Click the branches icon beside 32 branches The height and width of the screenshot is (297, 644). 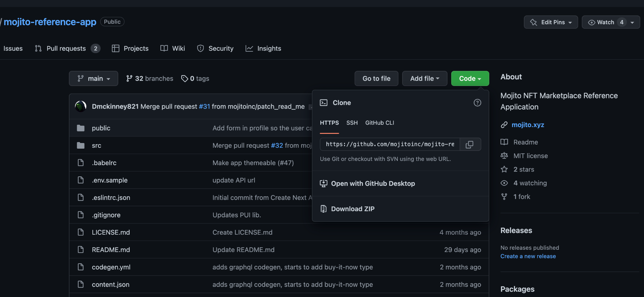(129, 78)
